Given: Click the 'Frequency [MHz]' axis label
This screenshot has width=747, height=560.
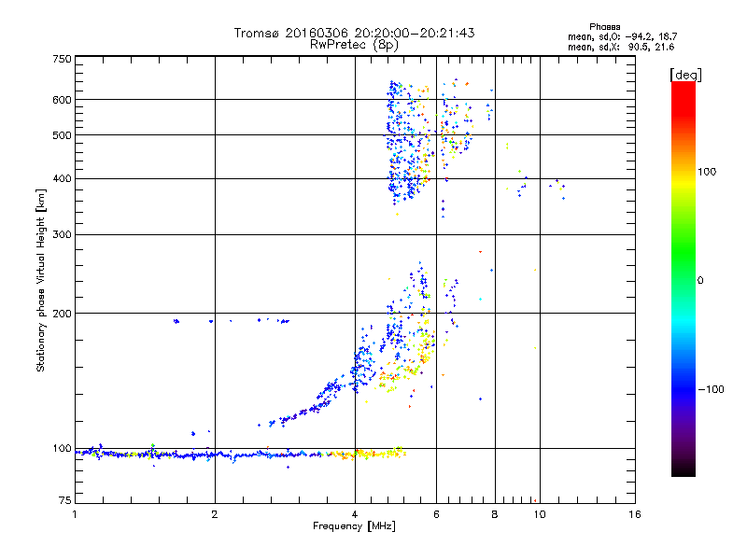Looking at the screenshot, I should click(x=354, y=526).
